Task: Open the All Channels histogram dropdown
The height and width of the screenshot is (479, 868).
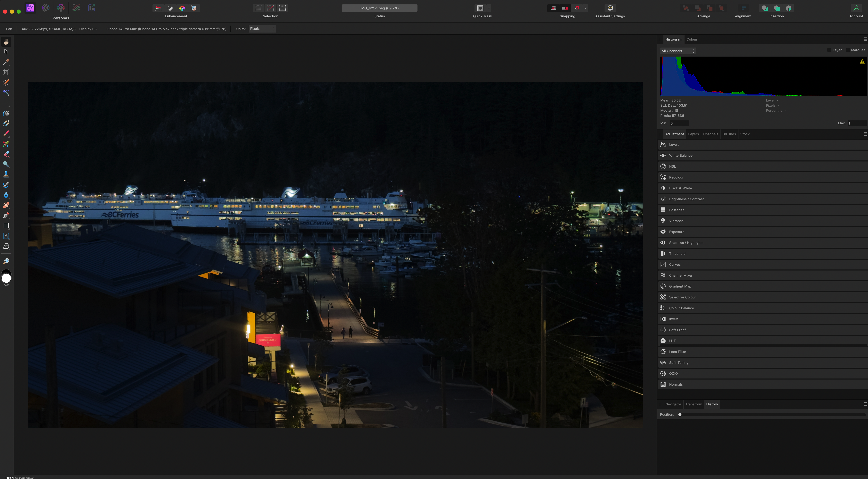Action: coord(678,51)
